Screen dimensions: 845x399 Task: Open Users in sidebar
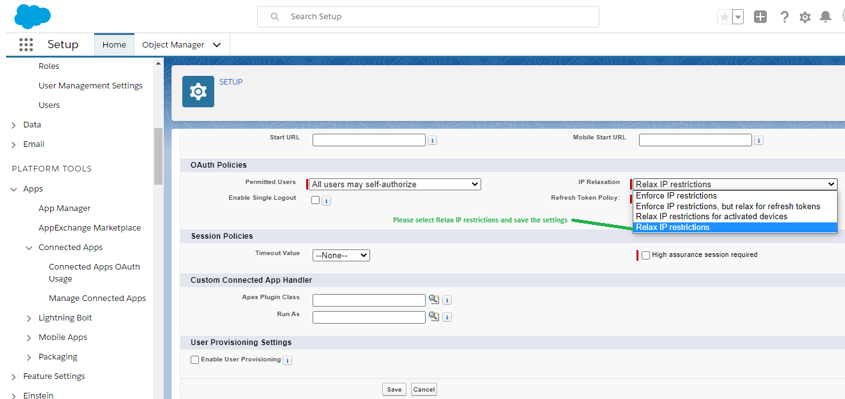[49, 105]
